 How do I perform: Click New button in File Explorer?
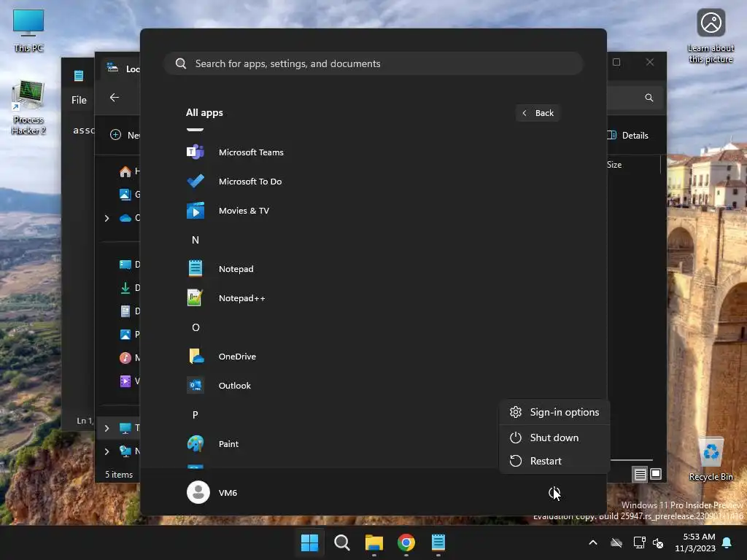coord(125,135)
